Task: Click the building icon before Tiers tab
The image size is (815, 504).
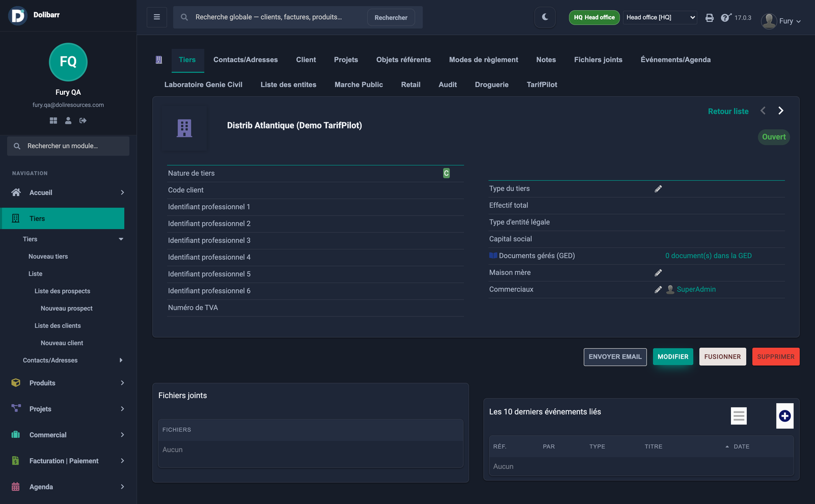Action: (x=159, y=60)
